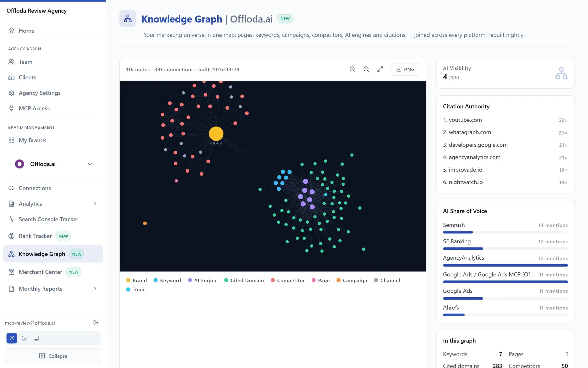Toggle the Competitor legend entry

[288, 280]
